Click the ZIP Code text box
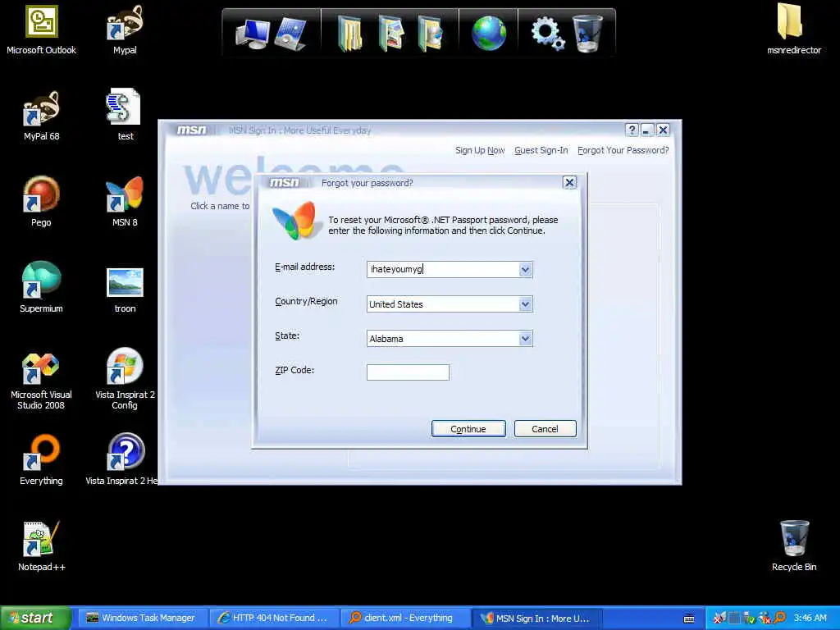 tap(408, 372)
